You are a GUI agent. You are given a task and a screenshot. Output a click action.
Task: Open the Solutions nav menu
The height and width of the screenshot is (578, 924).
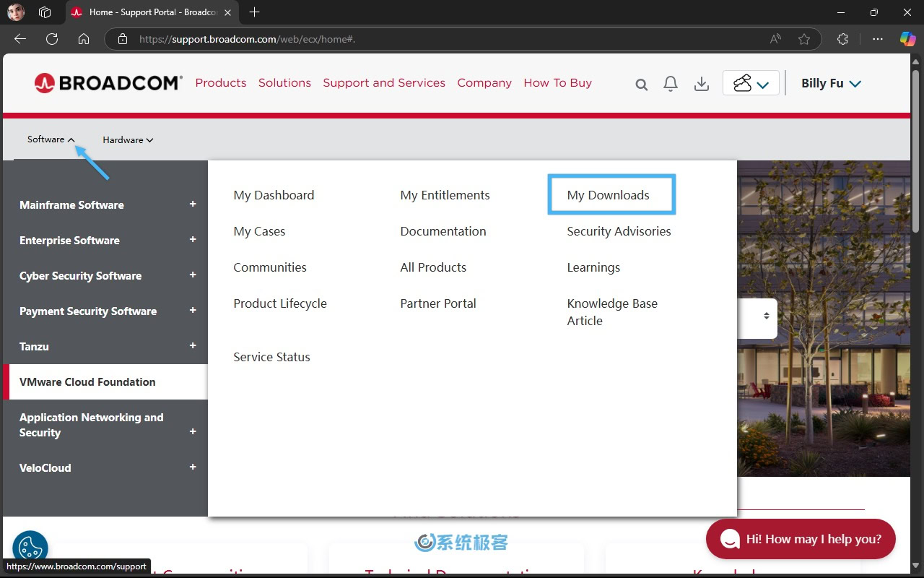(x=284, y=82)
